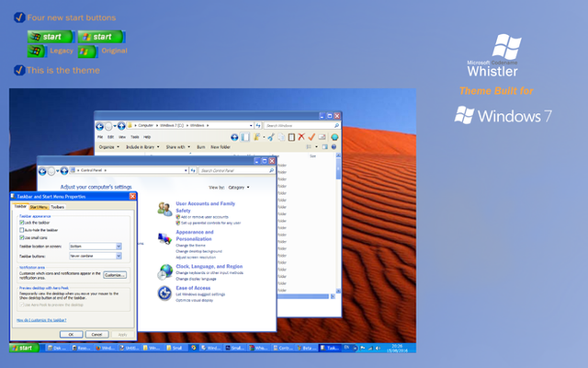
Task: Open the Tools menu in Explorer
Action: tap(135, 137)
